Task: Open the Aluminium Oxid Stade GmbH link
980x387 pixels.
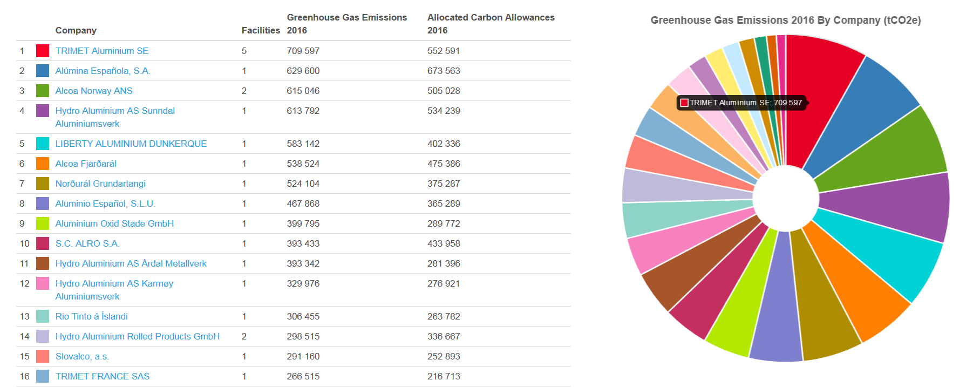Action: click(x=114, y=223)
